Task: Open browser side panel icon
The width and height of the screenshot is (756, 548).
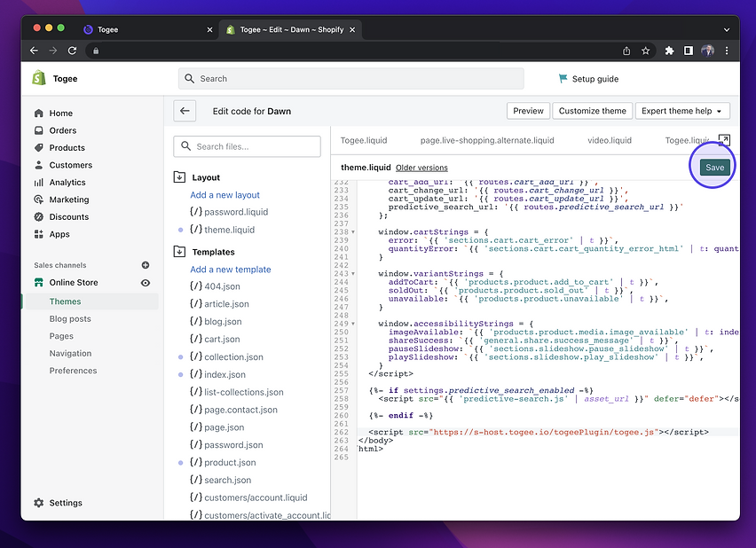Action: (x=689, y=51)
